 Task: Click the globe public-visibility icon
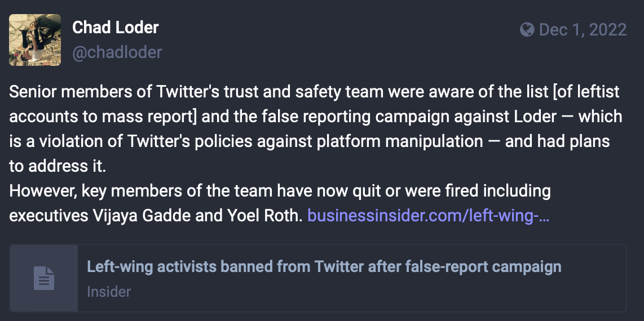527,29
